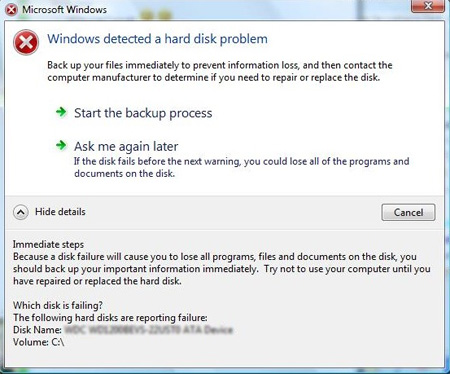Click the green arrow beside Ask me again later

[61, 145]
